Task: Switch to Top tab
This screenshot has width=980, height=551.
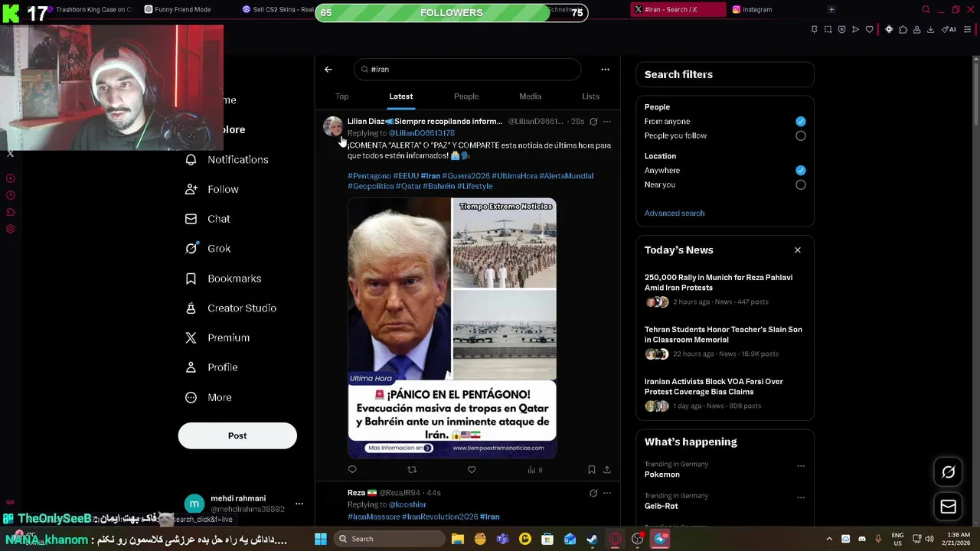Action: click(x=341, y=96)
